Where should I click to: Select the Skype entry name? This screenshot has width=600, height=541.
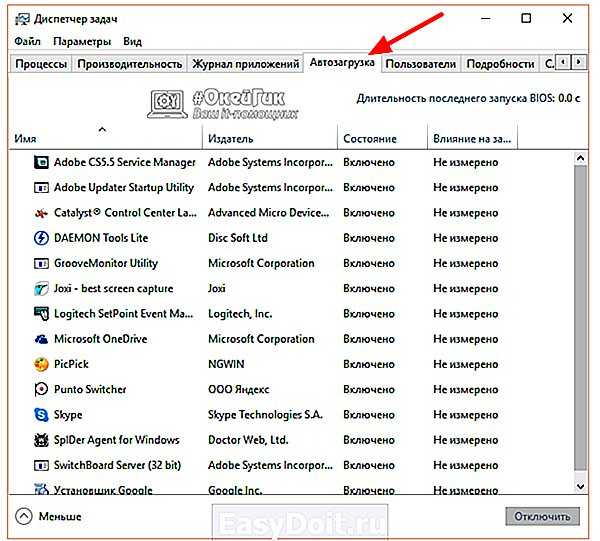click(68, 415)
